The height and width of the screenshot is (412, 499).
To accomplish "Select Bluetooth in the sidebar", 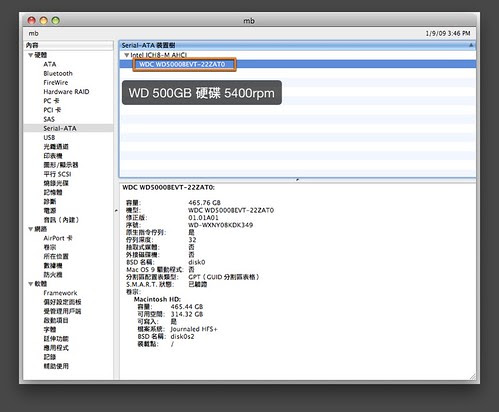I will 58,73.
